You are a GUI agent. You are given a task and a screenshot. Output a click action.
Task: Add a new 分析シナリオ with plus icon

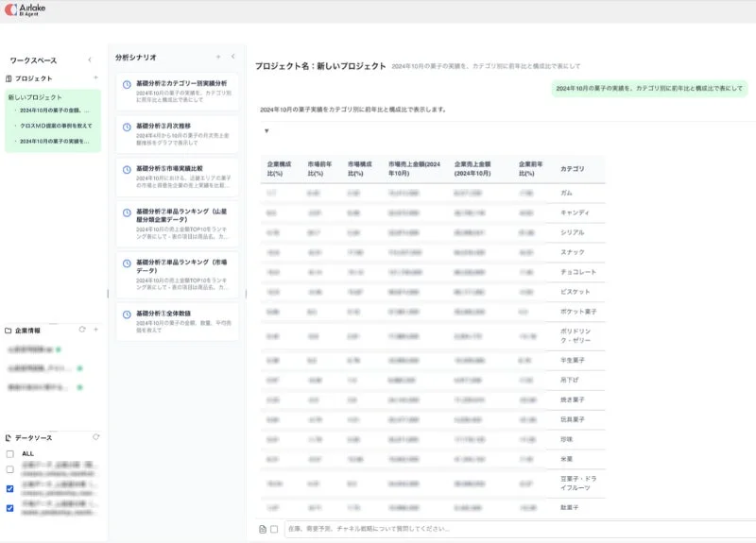coord(218,57)
